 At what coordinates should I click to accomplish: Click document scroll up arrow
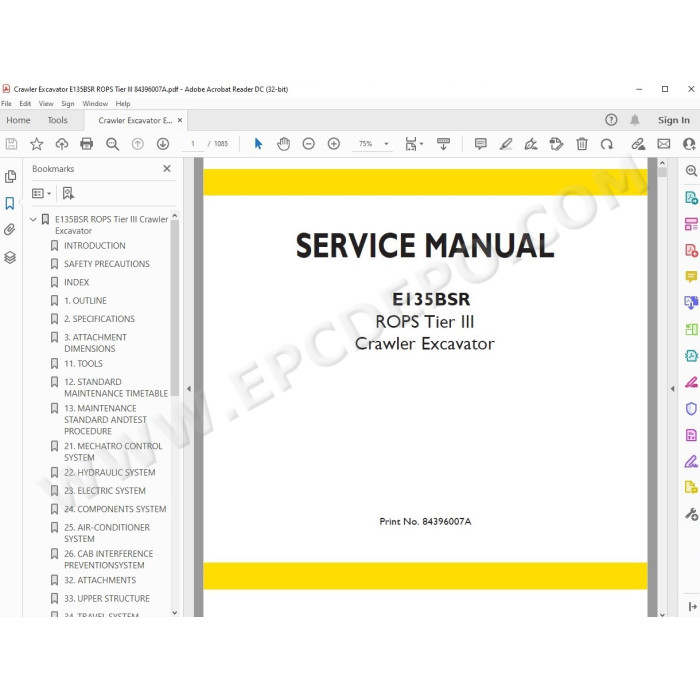662,163
